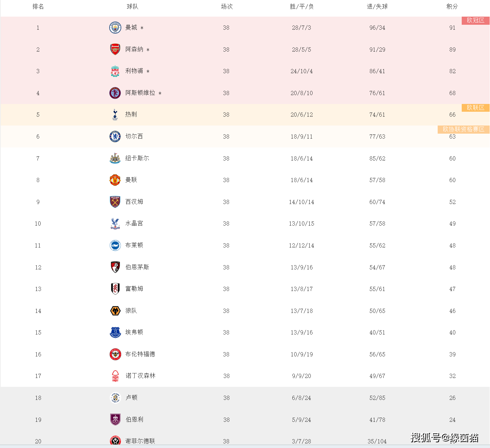
Task: Click the 欧冠区 zone label
Action: [476, 21]
